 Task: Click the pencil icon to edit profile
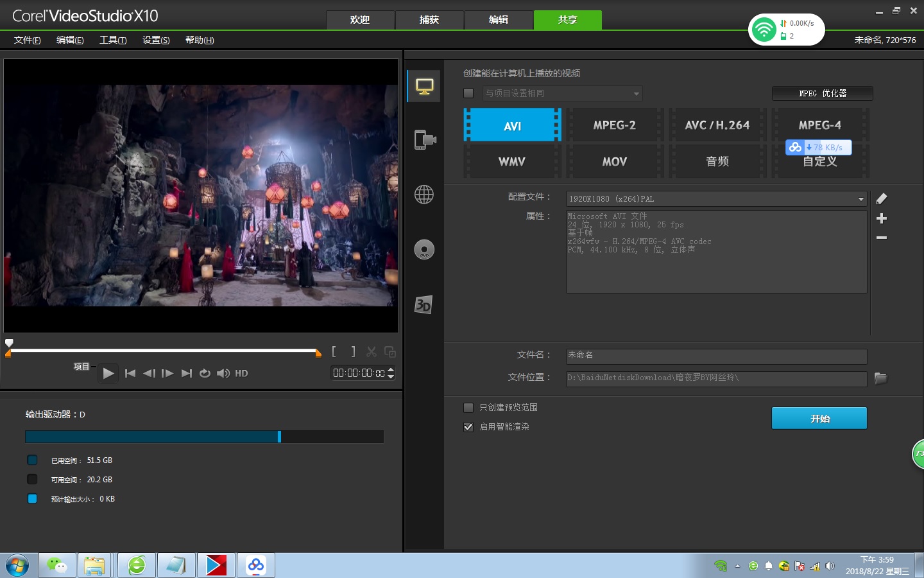[x=882, y=199]
